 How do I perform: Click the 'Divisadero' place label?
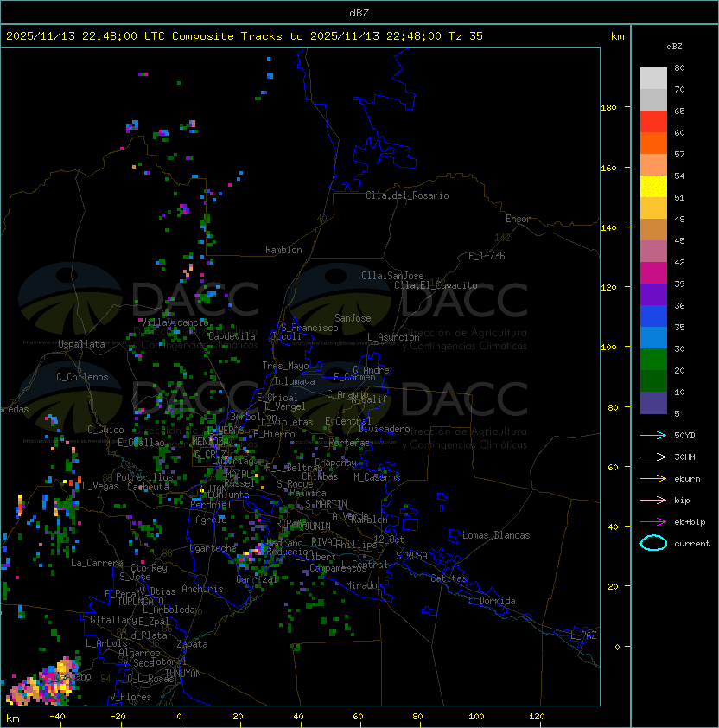(384, 429)
